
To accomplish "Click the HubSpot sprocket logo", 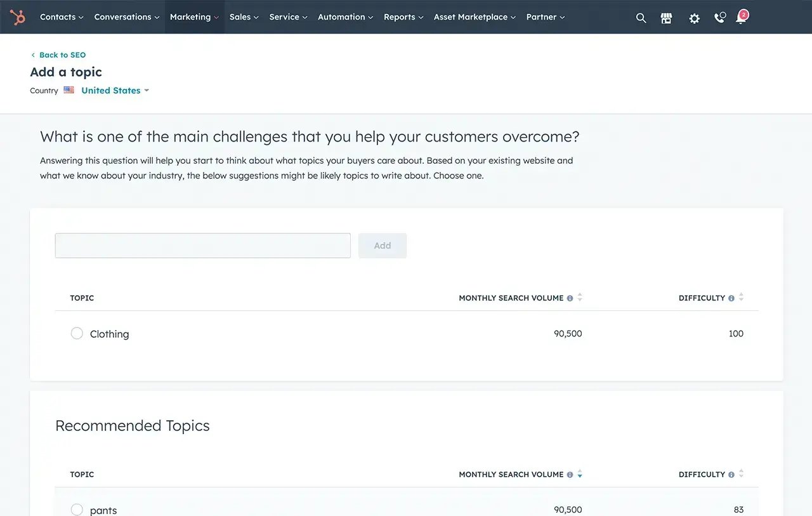I will (x=16, y=17).
